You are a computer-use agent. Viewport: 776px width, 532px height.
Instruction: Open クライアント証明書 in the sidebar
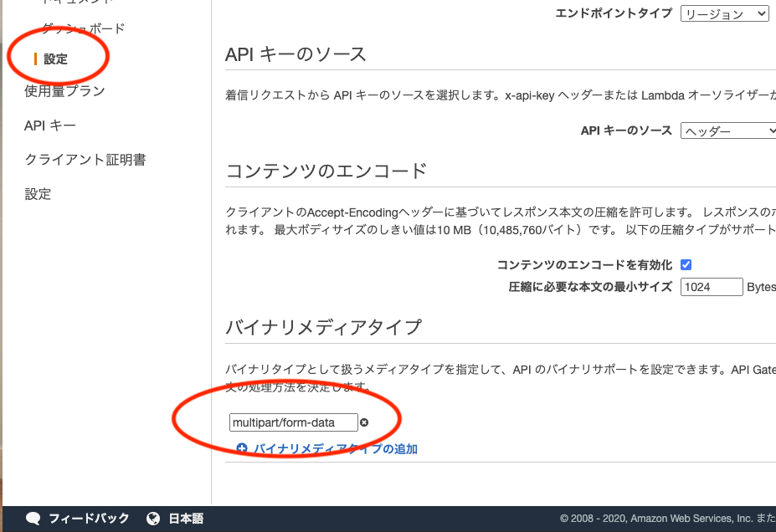tap(85, 160)
